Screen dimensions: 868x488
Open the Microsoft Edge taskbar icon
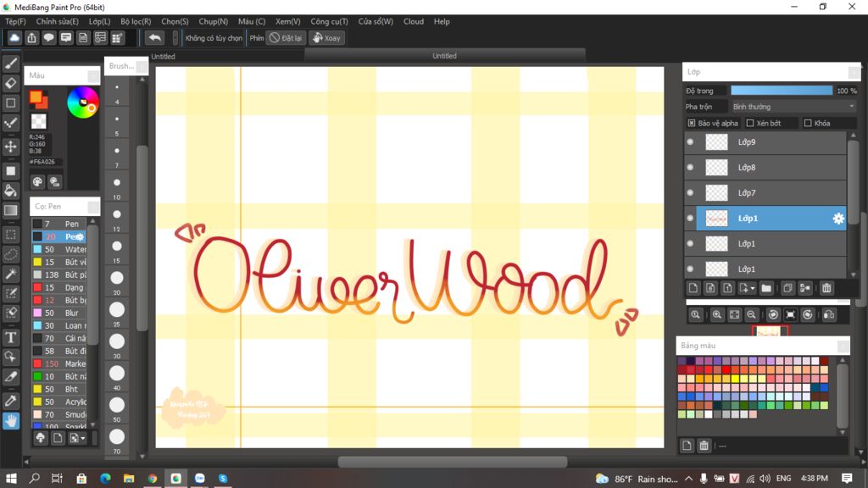[105, 478]
